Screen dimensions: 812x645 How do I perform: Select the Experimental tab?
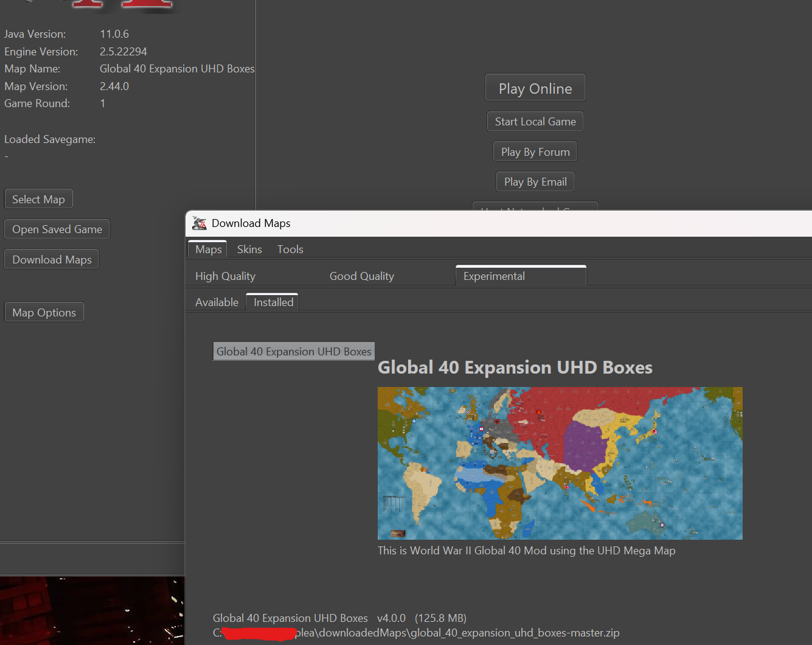(494, 276)
